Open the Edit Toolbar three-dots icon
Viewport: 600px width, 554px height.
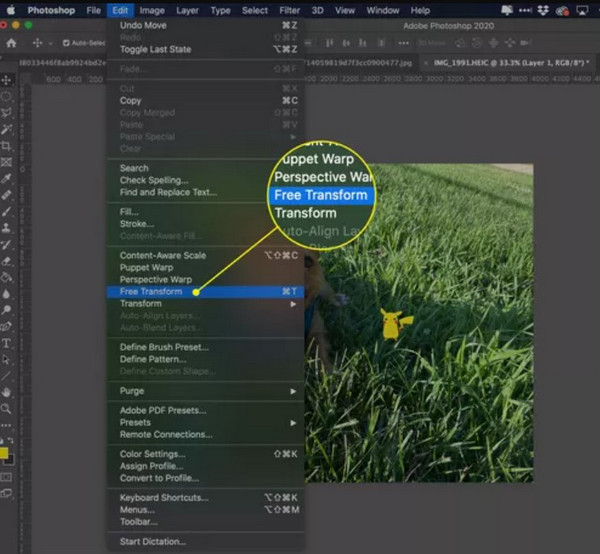[6, 425]
